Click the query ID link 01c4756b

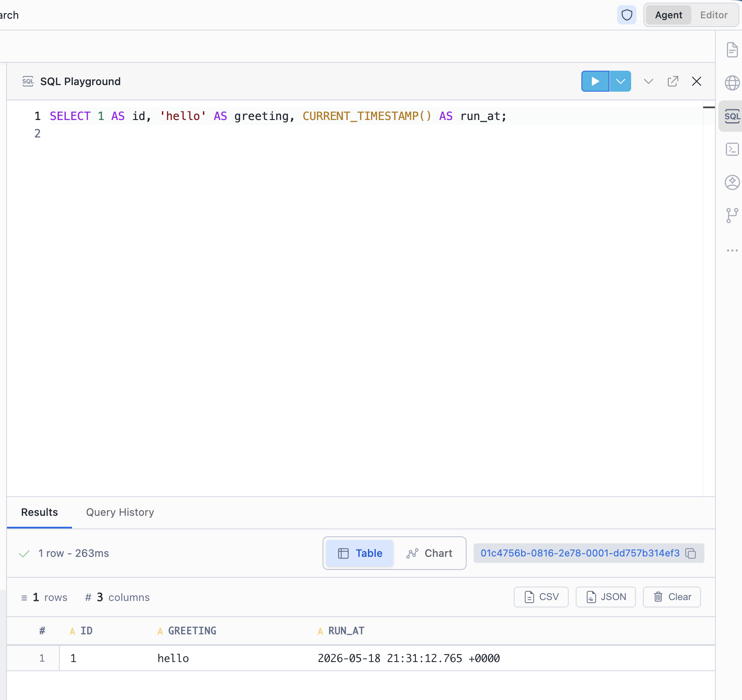(580, 553)
